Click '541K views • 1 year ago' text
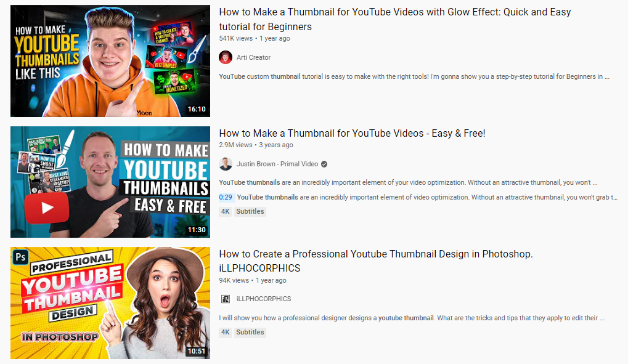Screen dimensions: 628x364 pos(255,38)
